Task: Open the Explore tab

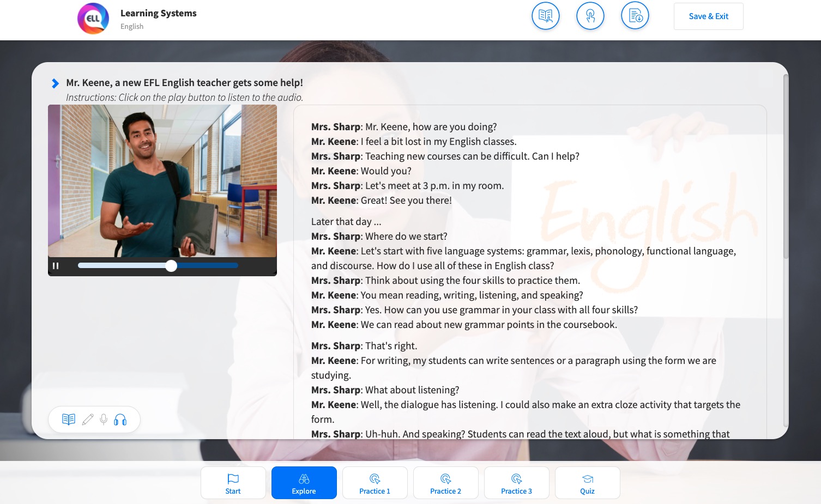Action: 304,483
